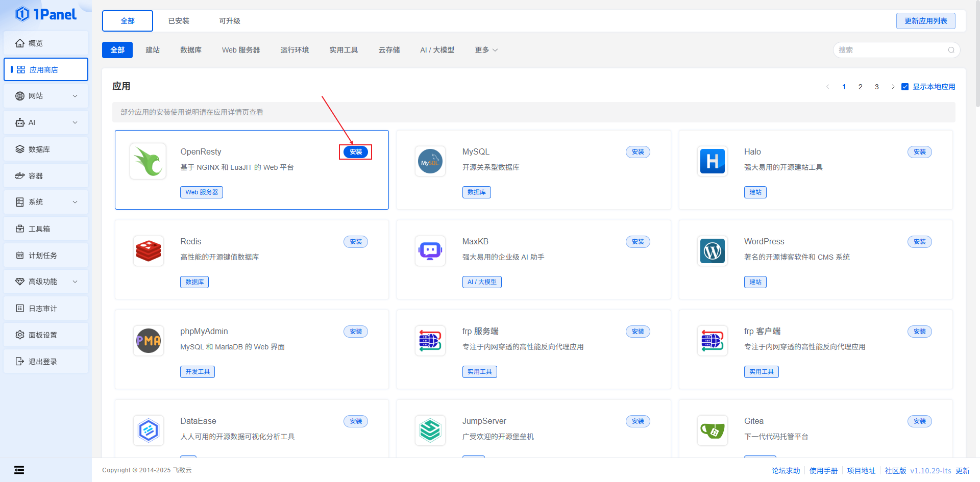Go to next page arrow
Viewport: 980px width, 482px height.
click(x=893, y=87)
